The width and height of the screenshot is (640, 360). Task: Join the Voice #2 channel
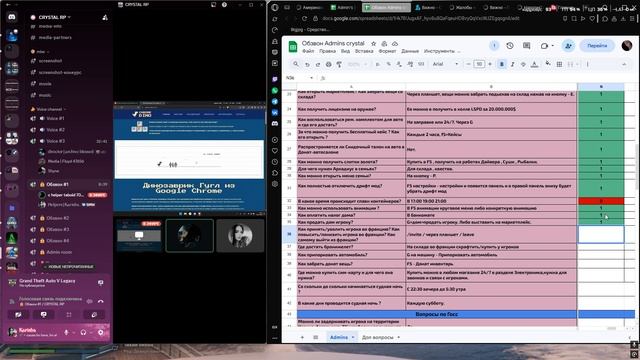point(55,130)
